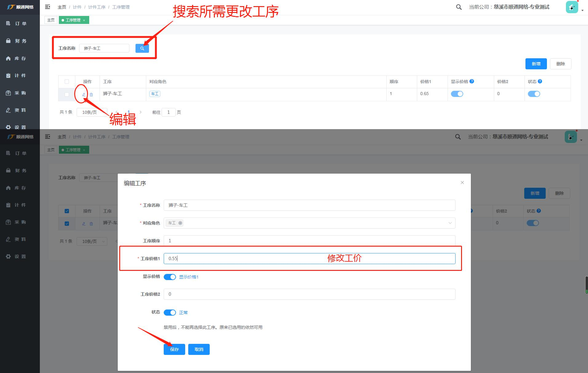Click the 取消 button in edit dialog
The height and width of the screenshot is (373, 588).
click(x=199, y=349)
